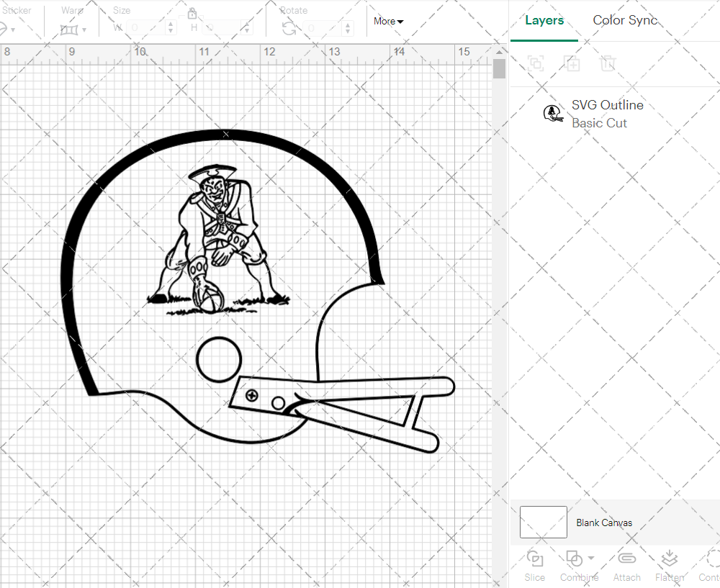Click the Duplicate layer icon
This screenshot has width=720, height=588.
[572, 63]
